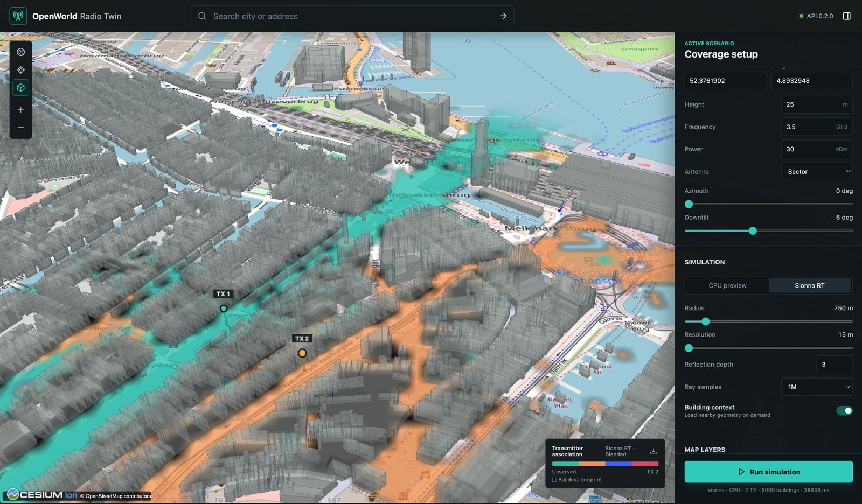Disable the Building context switch
This screenshot has height=504, width=862.
tap(844, 411)
